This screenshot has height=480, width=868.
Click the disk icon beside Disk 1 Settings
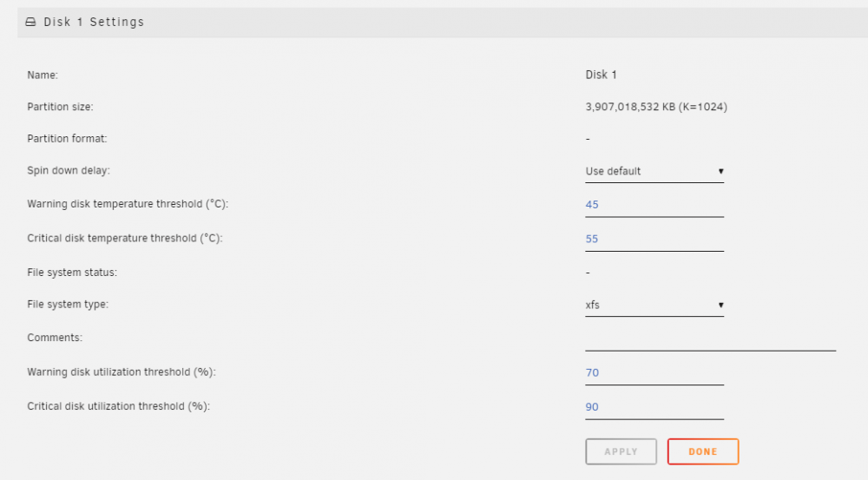tap(30, 23)
